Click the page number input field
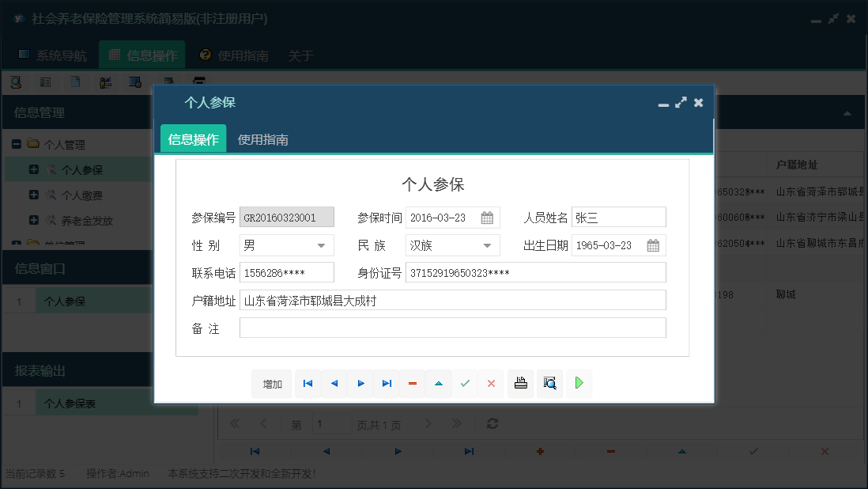Viewport: 868px width, 489px height. pyautogui.click(x=332, y=424)
